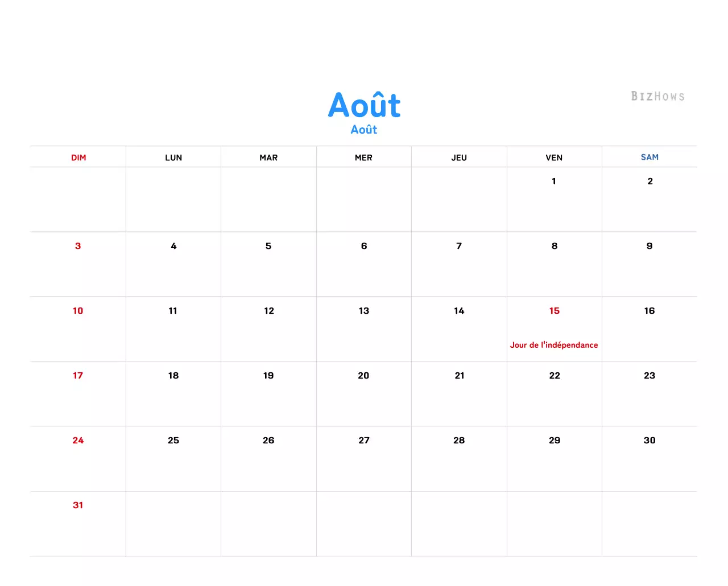Image resolution: width=728 pixels, height=586 pixels.
Task: Click the date 13 cell
Action: point(363,311)
